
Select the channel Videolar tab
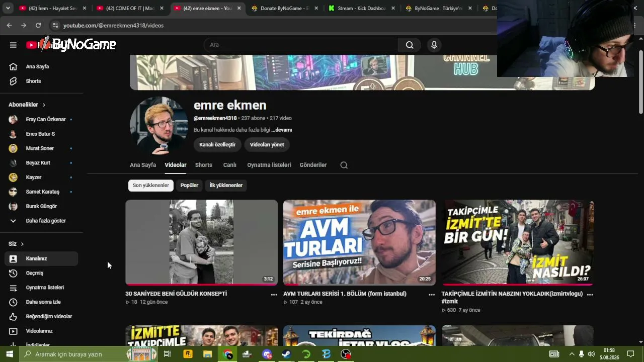pyautogui.click(x=176, y=165)
